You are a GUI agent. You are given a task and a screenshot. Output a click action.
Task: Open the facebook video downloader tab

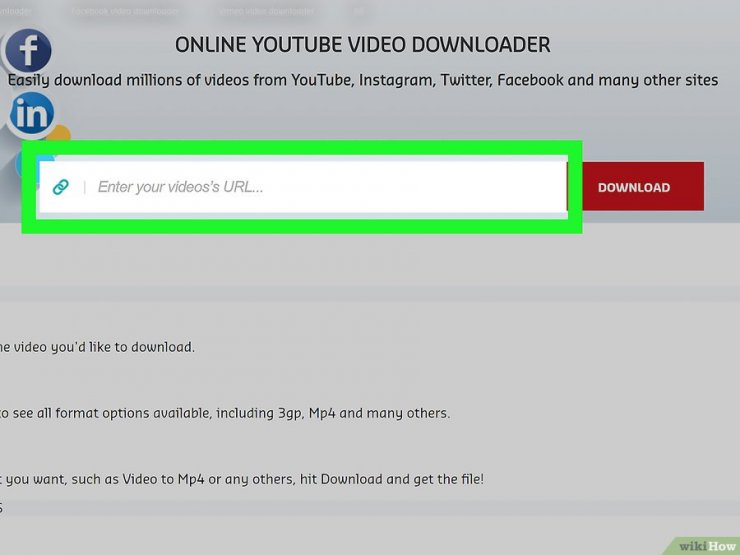(x=125, y=11)
